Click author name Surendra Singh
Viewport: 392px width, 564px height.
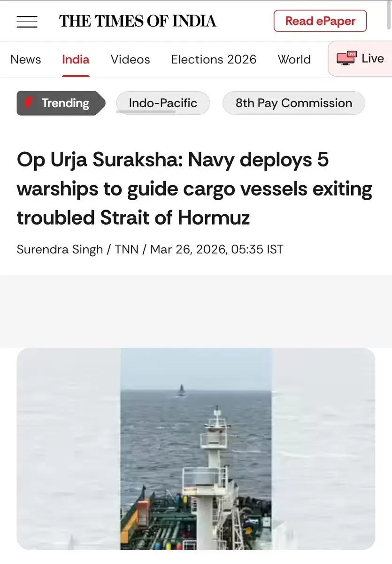click(x=60, y=249)
